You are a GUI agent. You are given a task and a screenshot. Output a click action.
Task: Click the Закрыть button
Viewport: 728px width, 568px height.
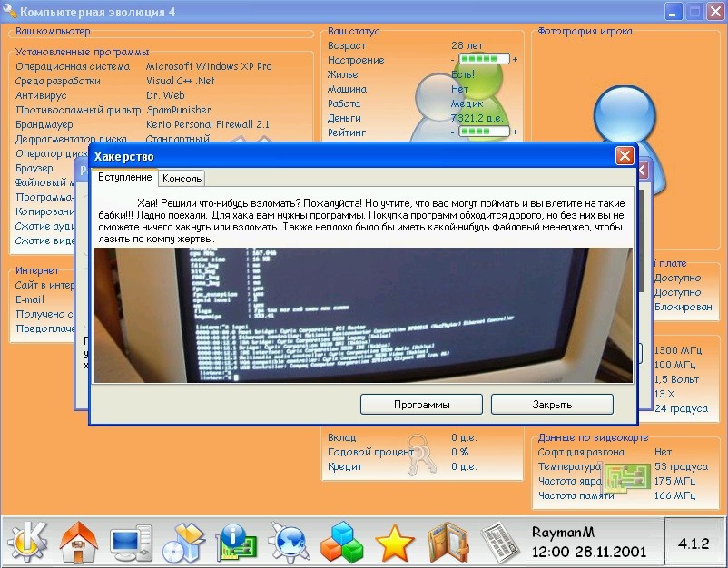tap(552, 405)
